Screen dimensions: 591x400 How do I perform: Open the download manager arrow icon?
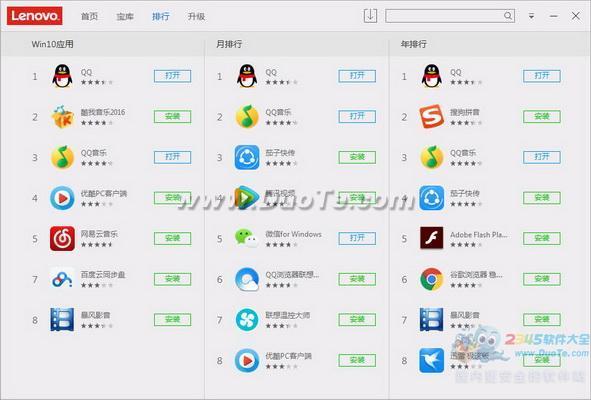pos(370,16)
